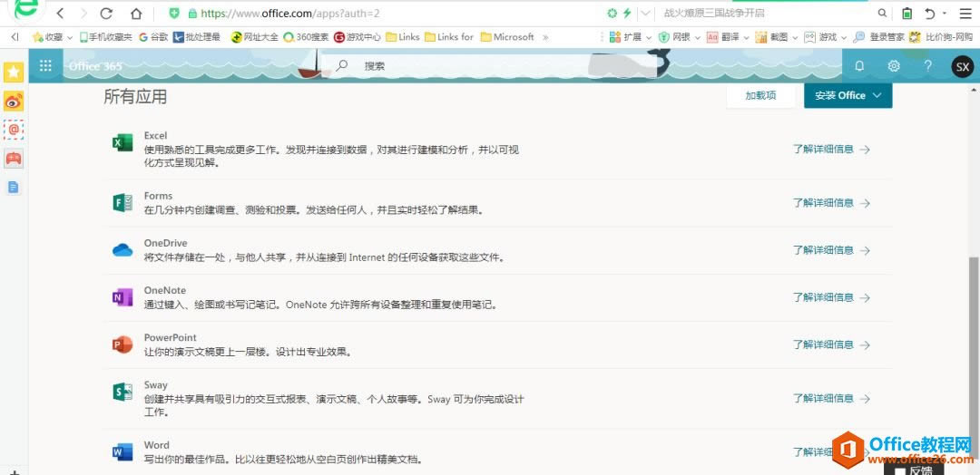The height and width of the screenshot is (475, 980).
Task: Click the Excel app icon
Action: click(x=122, y=143)
